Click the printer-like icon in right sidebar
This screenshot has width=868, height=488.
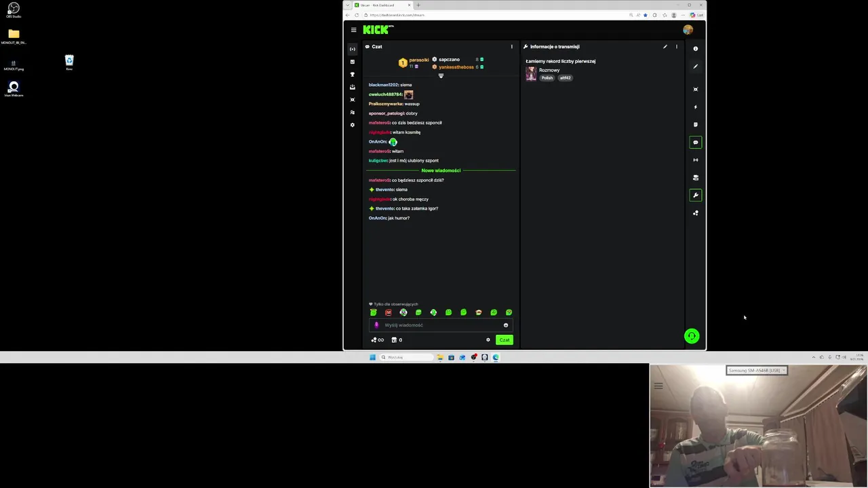pyautogui.click(x=695, y=178)
